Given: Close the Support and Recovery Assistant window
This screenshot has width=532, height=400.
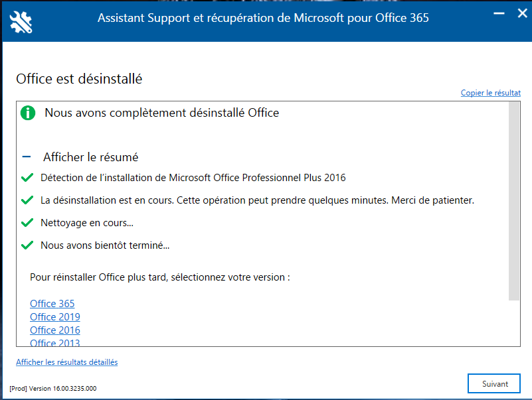Looking at the screenshot, I should (523, 13).
